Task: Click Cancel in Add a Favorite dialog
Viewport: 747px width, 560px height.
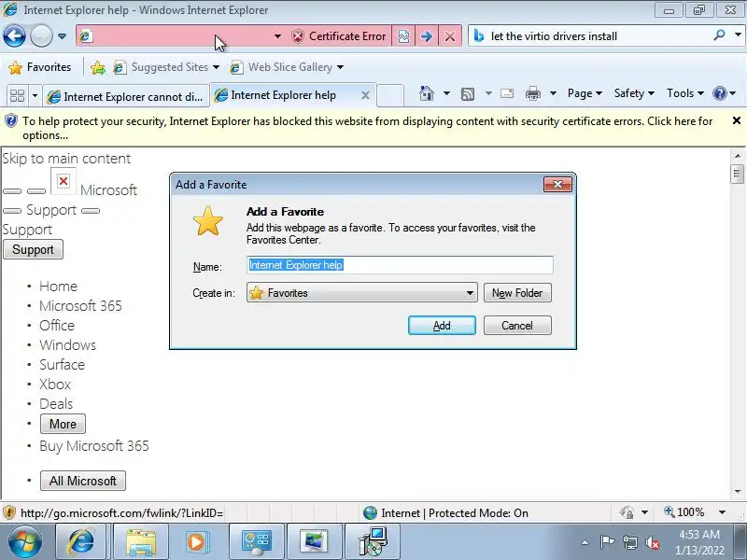Action: 517,326
